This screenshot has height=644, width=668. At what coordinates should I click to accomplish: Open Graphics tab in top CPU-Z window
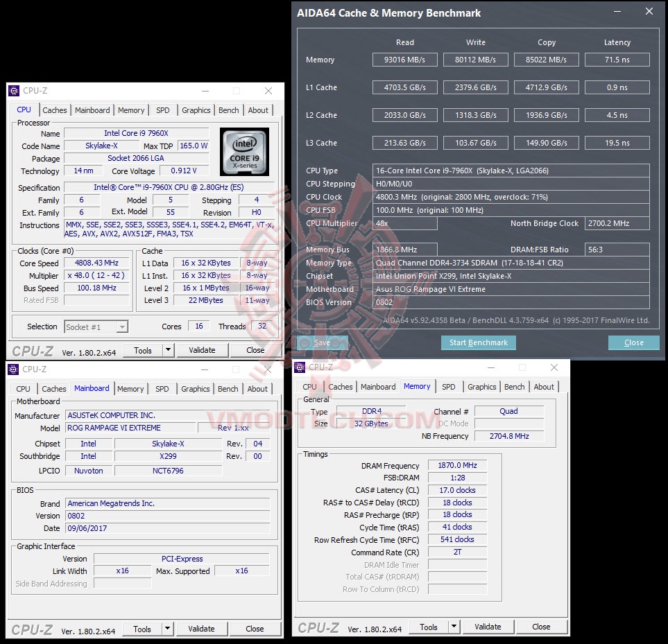point(196,110)
